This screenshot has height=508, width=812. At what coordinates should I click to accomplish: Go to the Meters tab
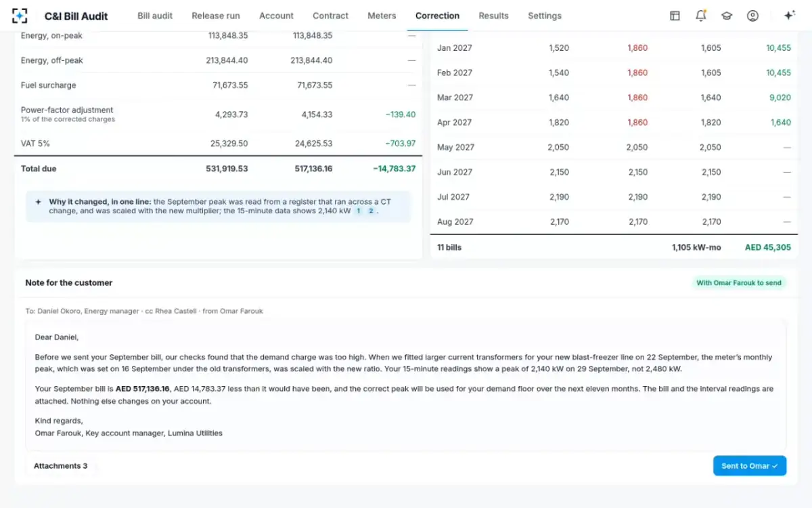(x=382, y=16)
